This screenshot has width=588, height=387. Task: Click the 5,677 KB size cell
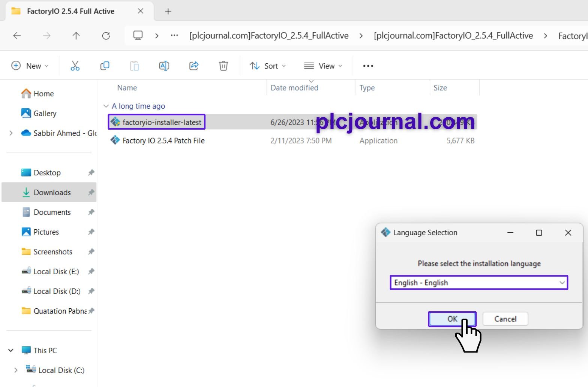tap(460, 141)
